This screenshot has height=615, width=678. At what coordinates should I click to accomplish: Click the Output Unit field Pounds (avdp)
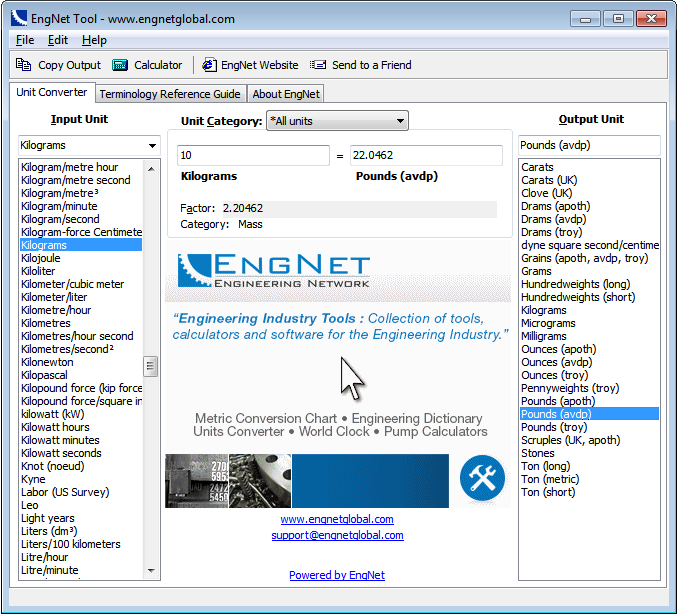589,145
